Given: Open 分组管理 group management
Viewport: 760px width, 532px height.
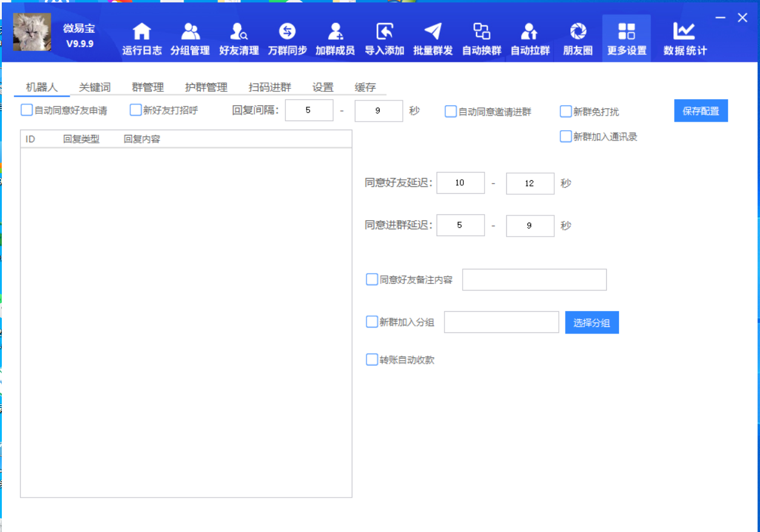Looking at the screenshot, I should (x=191, y=38).
